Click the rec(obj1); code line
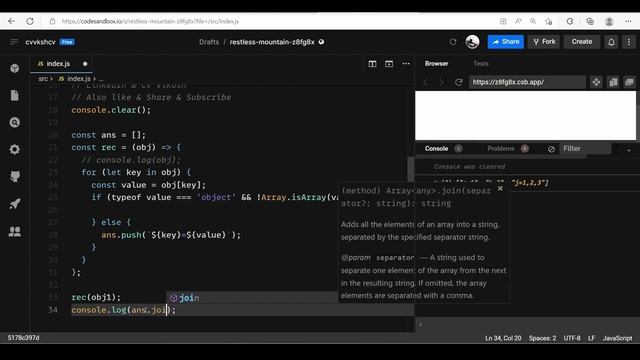The width and height of the screenshot is (640, 360). 96,297
